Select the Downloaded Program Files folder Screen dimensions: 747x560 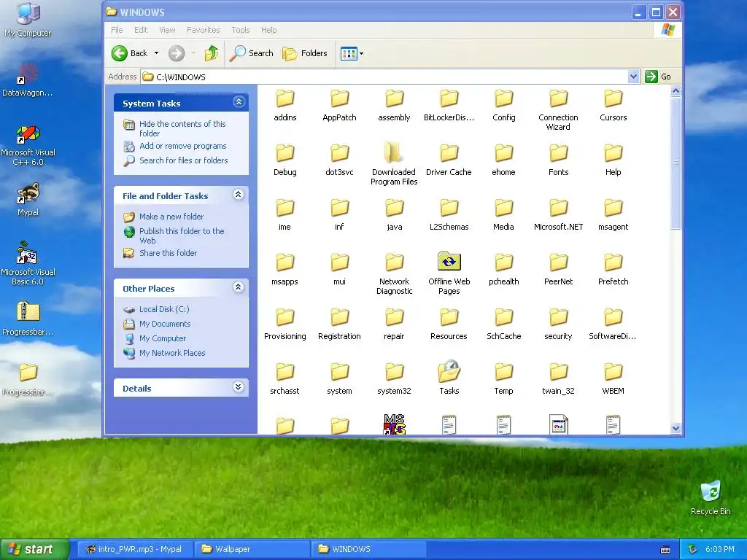pyautogui.click(x=394, y=164)
